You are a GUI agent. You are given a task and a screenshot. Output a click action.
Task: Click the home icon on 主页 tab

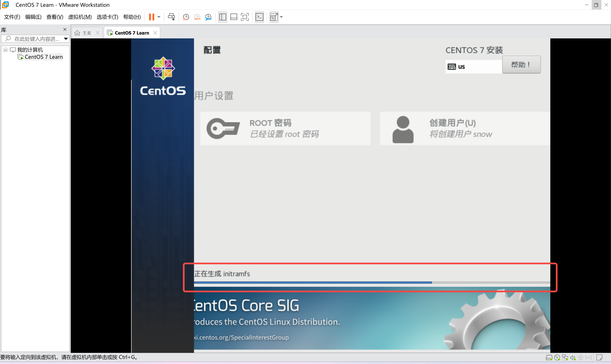[x=77, y=33]
